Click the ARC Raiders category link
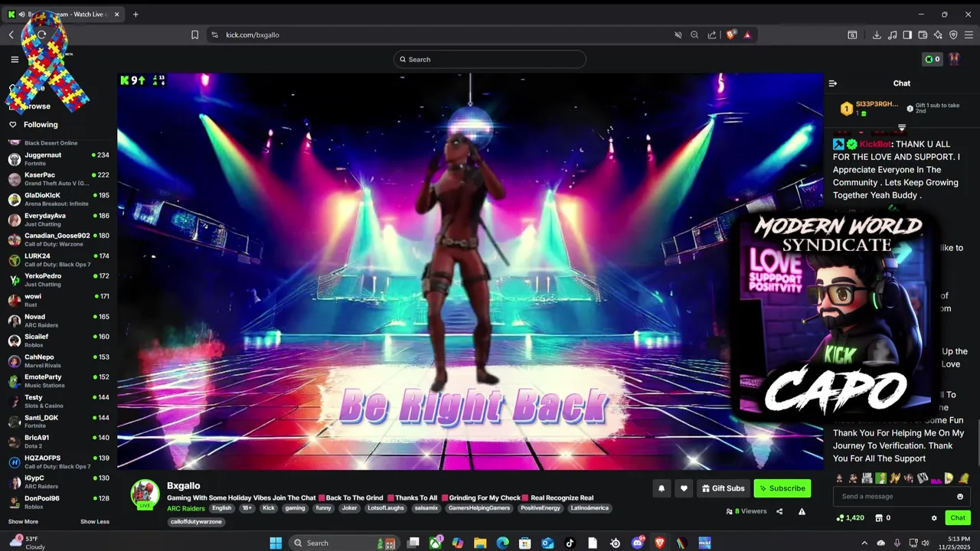The width and height of the screenshot is (980, 551). click(186, 508)
